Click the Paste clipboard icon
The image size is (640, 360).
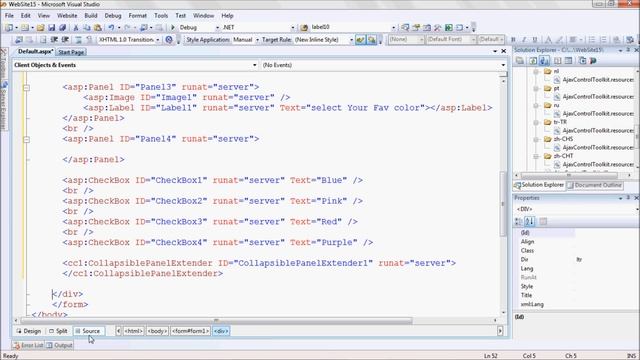point(98,28)
